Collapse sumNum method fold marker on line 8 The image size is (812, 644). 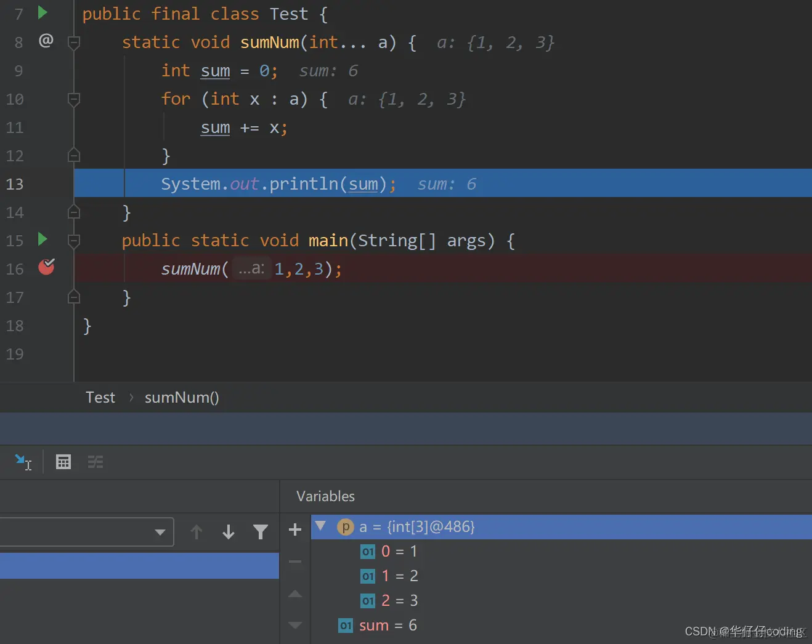pyautogui.click(x=74, y=42)
